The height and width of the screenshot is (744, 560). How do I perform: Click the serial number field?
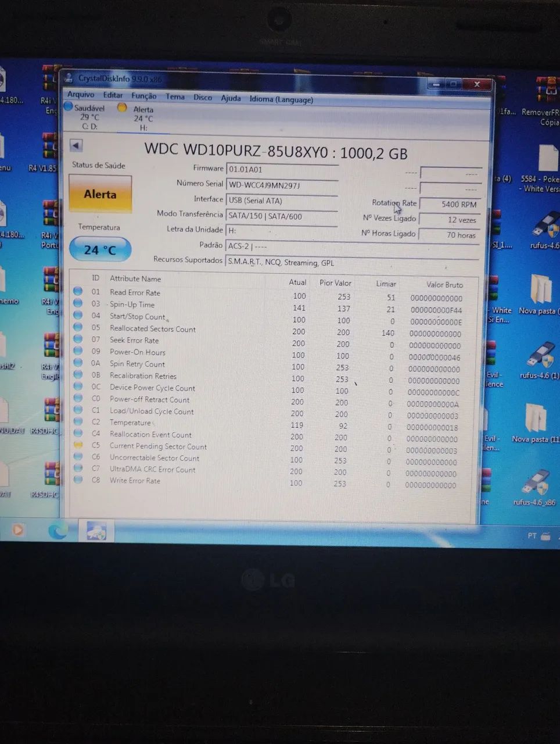click(282, 185)
